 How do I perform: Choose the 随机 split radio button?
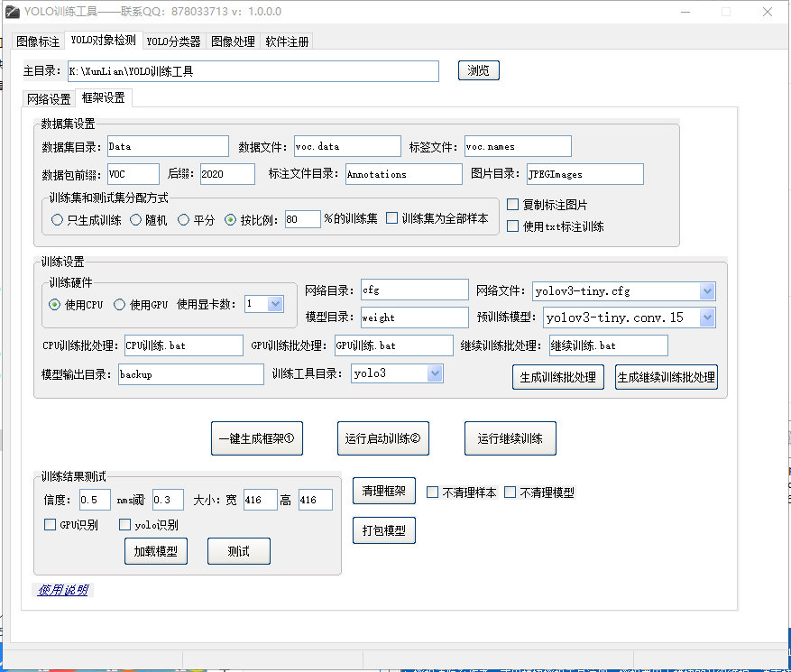point(136,219)
